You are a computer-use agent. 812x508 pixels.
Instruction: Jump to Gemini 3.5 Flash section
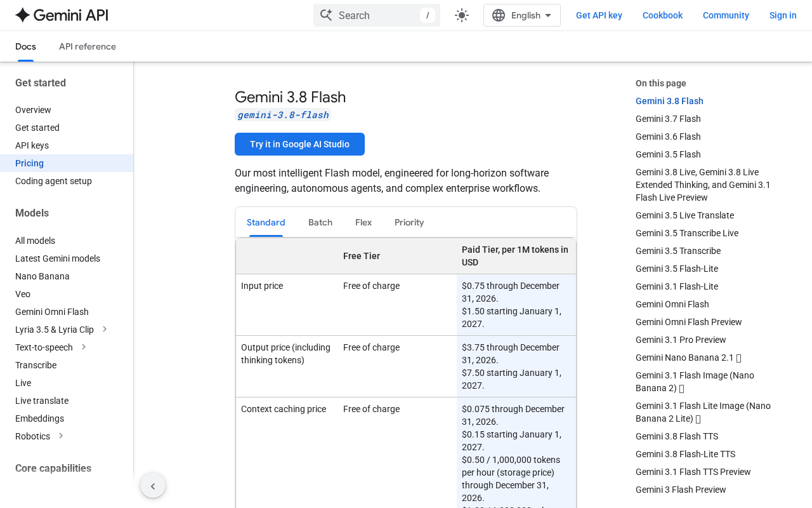click(x=668, y=154)
